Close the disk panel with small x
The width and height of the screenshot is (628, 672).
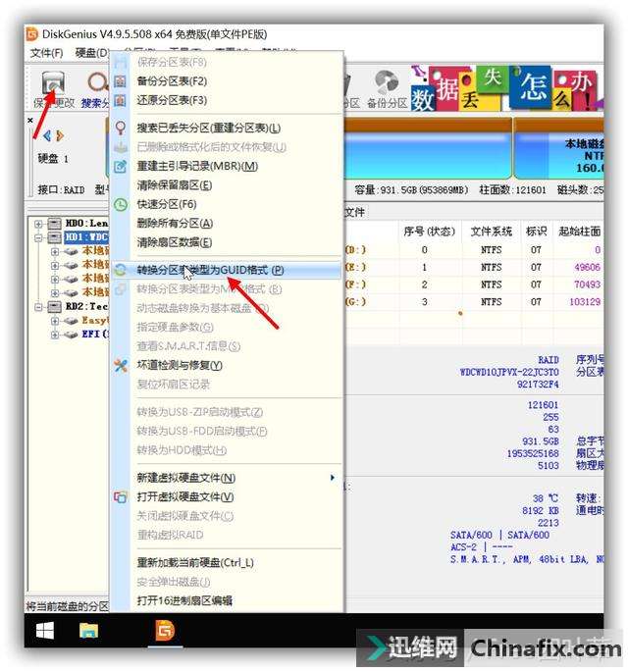point(30,120)
